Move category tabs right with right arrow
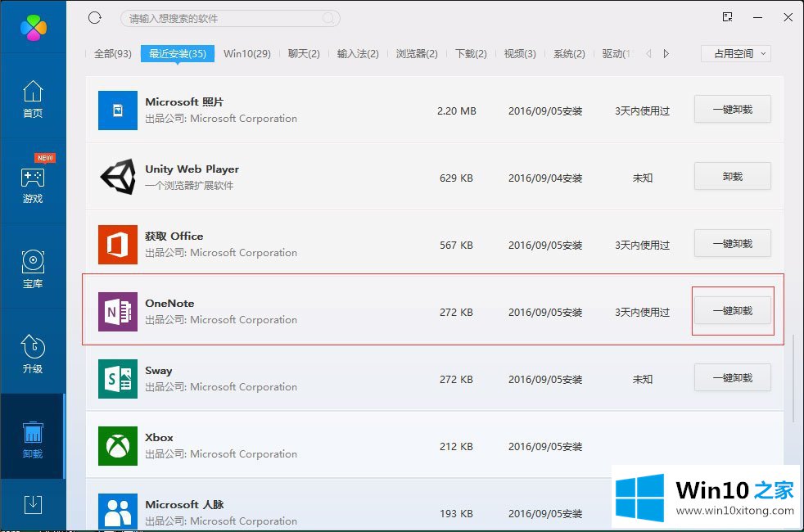This screenshot has height=532, width=804. pos(666,54)
